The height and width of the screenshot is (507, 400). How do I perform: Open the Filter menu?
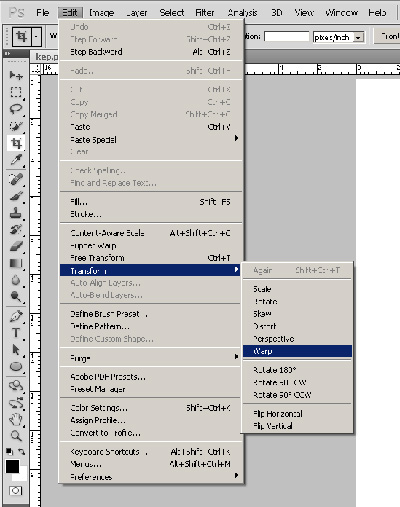point(204,13)
